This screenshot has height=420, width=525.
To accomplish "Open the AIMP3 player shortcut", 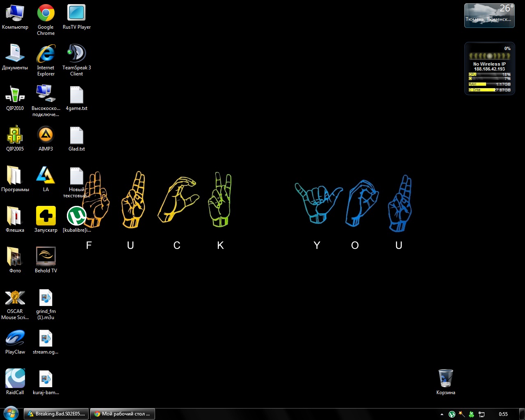I will point(46,135).
